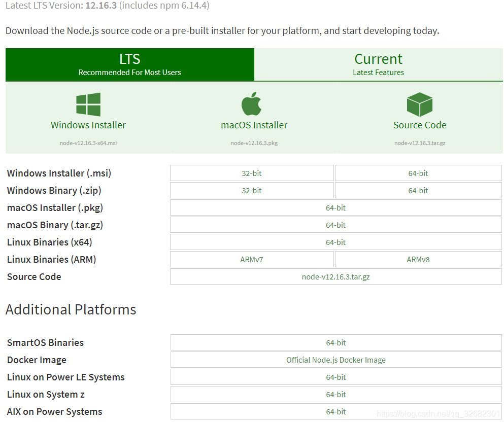The height and width of the screenshot is (423, 504).
Task: Download 64-bit macOS Installer (.pkg)
Action: point(336,208)
